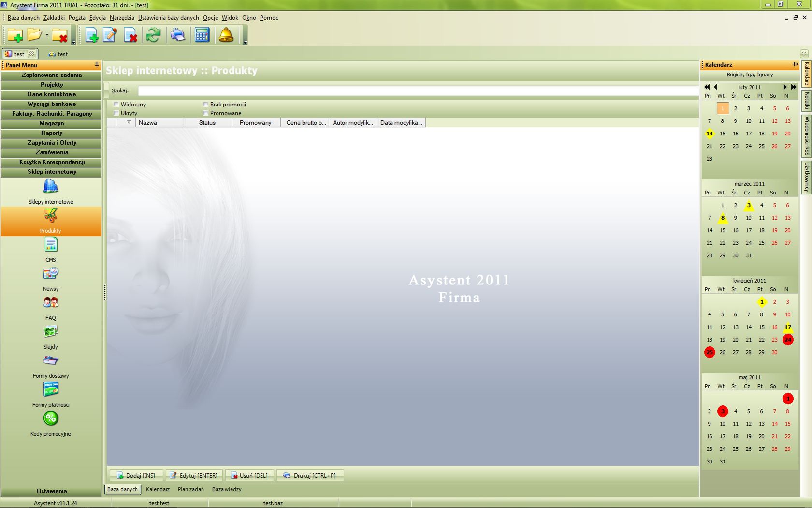Sort by the Nazwa column header
Screen dimensions: 812x508
point(159,122)
